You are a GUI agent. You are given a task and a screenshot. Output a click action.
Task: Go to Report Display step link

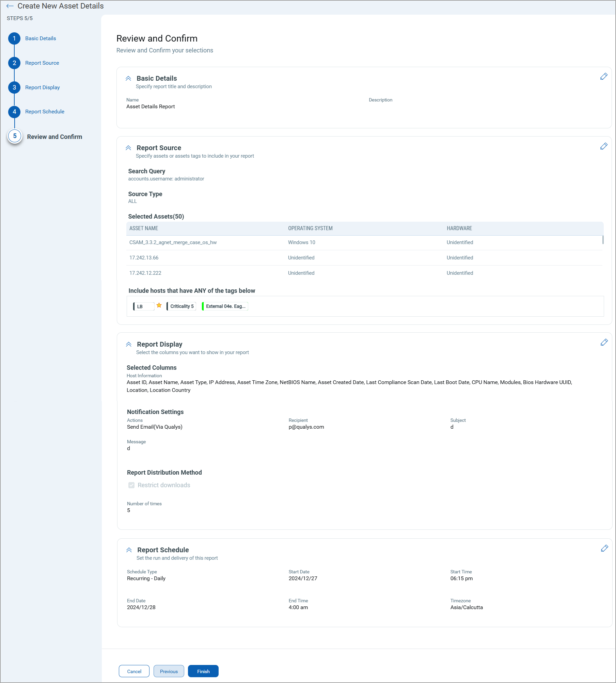point(43,88)
